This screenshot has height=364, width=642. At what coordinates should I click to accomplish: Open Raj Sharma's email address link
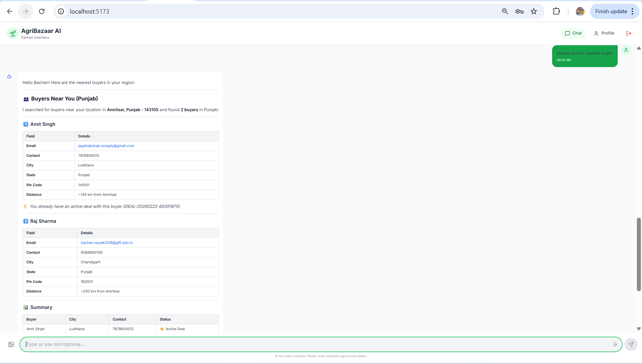tap(107, 243)
